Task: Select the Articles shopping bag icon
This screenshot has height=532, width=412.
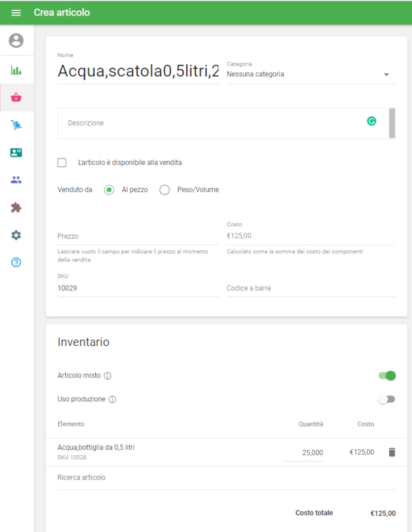Action: coord(16,97)
